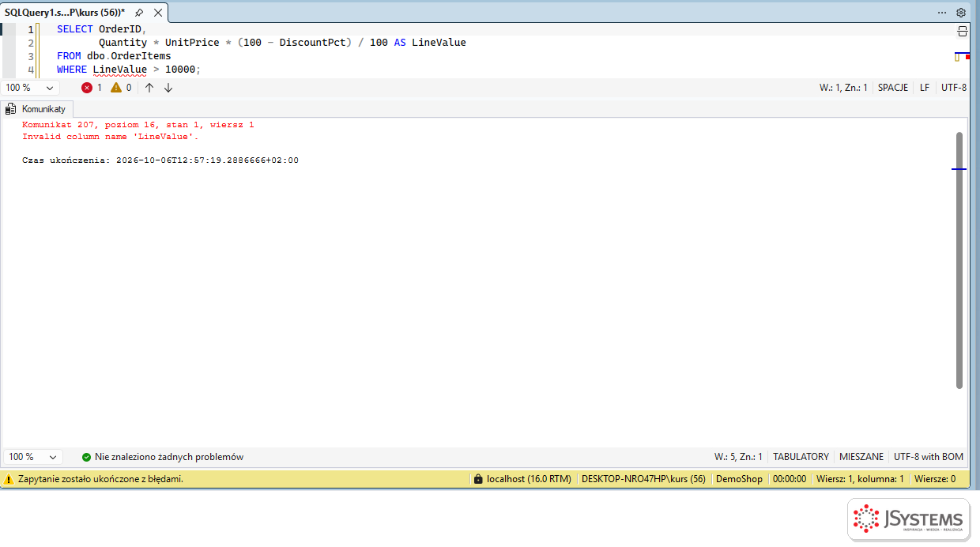Image resolution: width=980 pixels, height=547 pixels.
Task: Open the editor zoom 100 % dropdown
Action: (x=31, y=88)
